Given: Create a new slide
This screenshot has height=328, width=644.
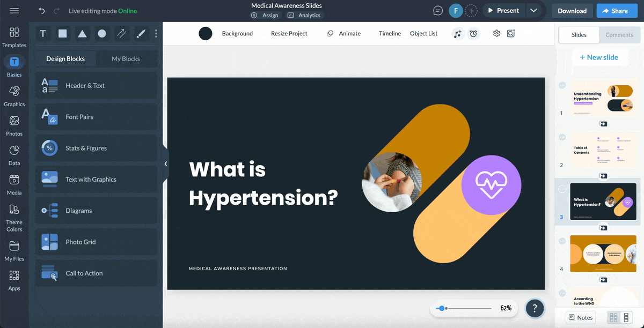Looking at the screenshot, I should pos(600,57).
